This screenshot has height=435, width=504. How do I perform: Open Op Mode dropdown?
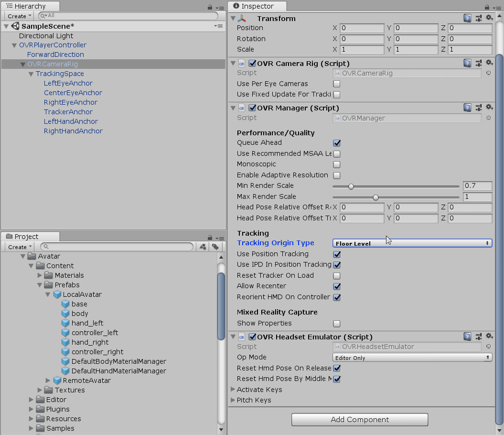(412, 358)
